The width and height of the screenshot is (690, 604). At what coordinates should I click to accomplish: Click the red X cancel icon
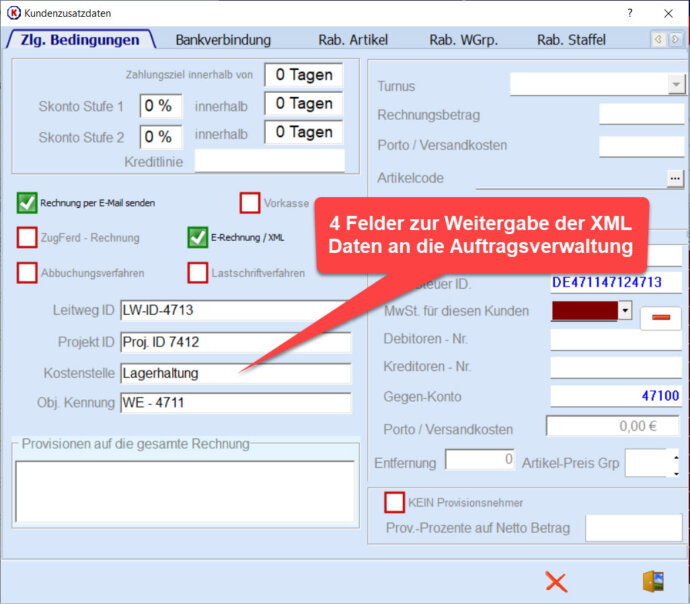556,582
